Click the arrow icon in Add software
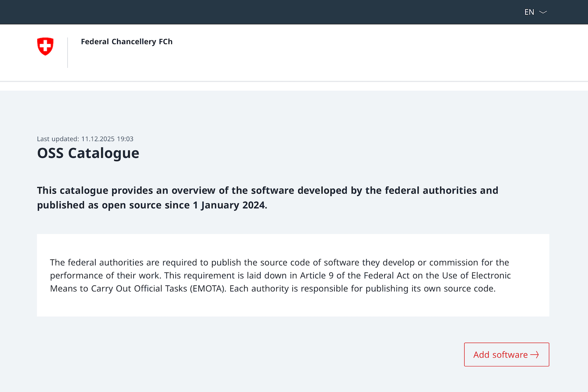Screen dimensions: 588x392 pyautogui.click(x=535, y=355)
